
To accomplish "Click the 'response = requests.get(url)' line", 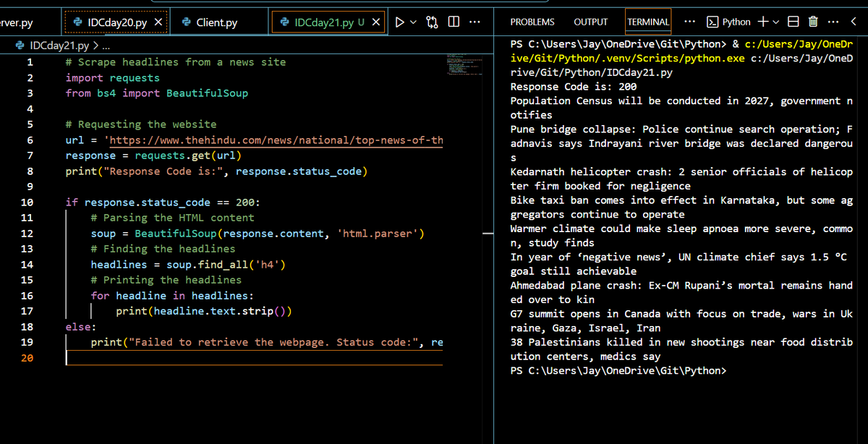I will [153, 155].
